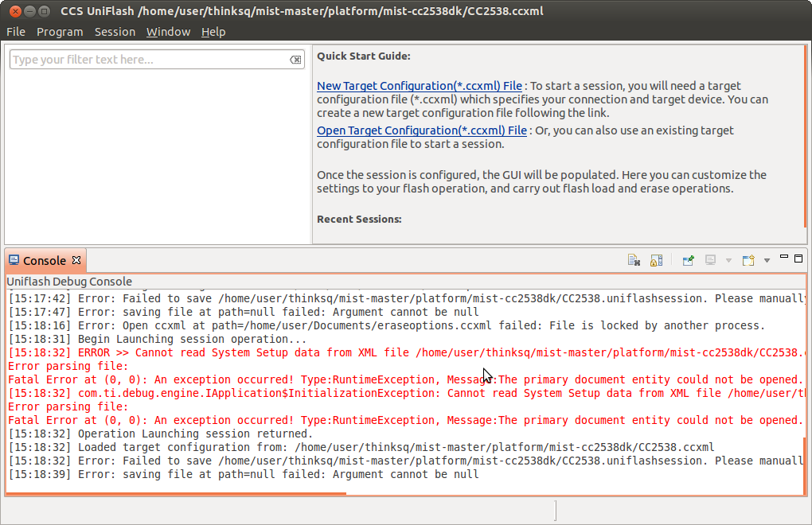Click the '[15:18:32] Loaded target configuration from' line
The width and height of the screenshot is (812, 525).
coord(361,447)
